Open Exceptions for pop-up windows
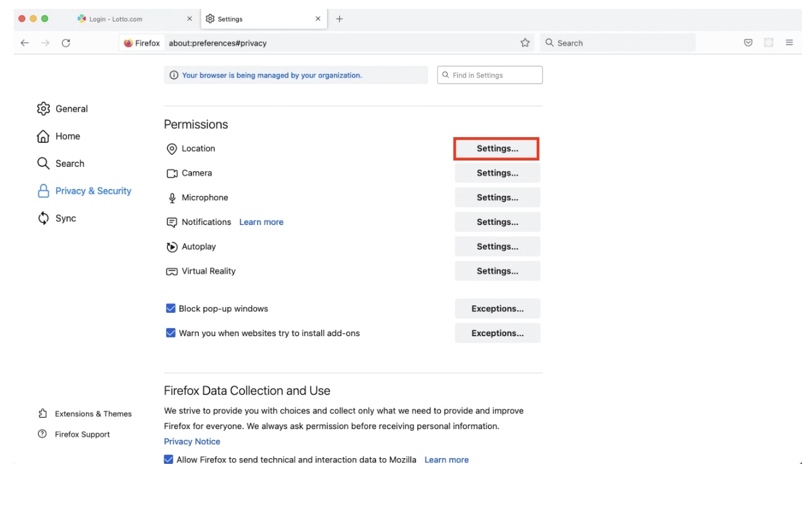812x522 pixels. (x=498, y=309)
